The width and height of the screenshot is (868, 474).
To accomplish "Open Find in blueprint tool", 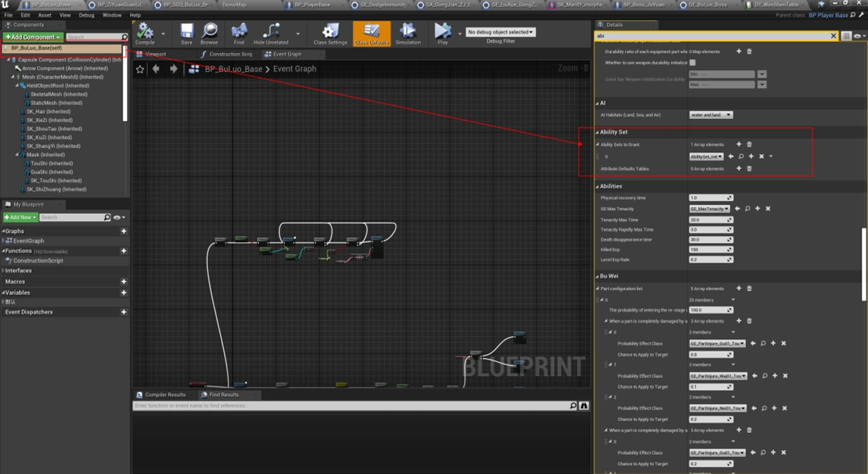I will (239, 33).
